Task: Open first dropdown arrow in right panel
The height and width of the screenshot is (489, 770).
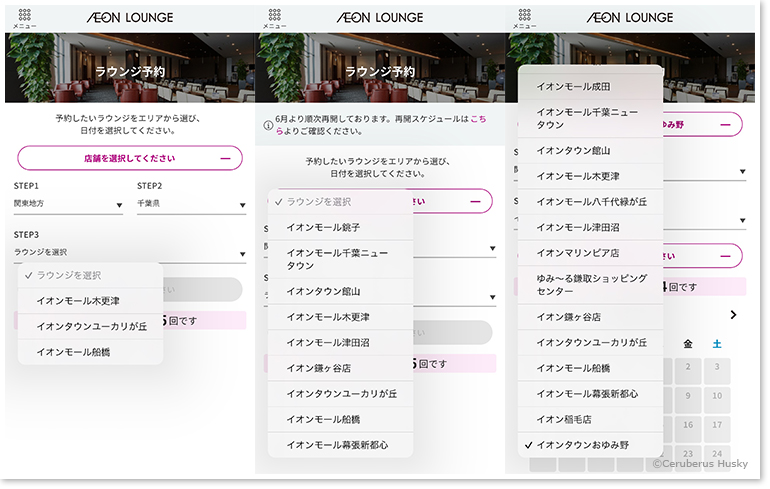Action: click(x=742, y=171)
